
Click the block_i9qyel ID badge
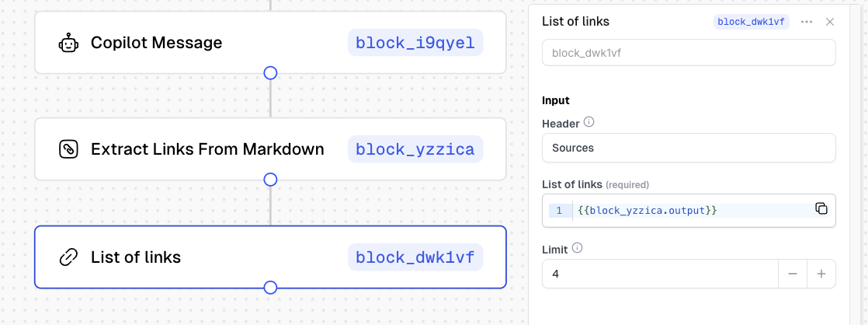pos(415,44)
